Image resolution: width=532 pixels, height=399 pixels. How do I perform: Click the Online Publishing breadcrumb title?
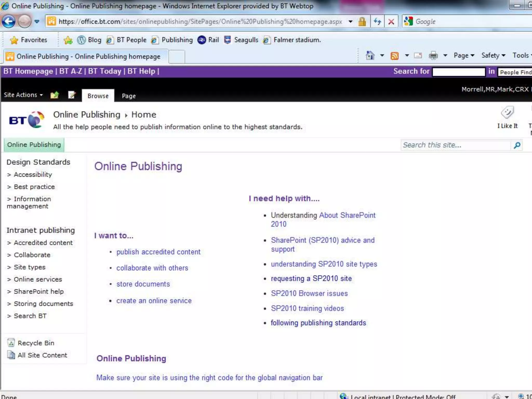click(87, 115)
